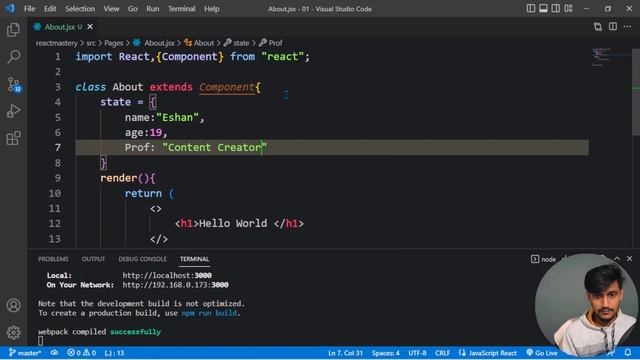Click CRLF end of line setting
Image resolution: width=640 pixels, height=360 pixels.
pyautogui.click(x=442, y=353)
